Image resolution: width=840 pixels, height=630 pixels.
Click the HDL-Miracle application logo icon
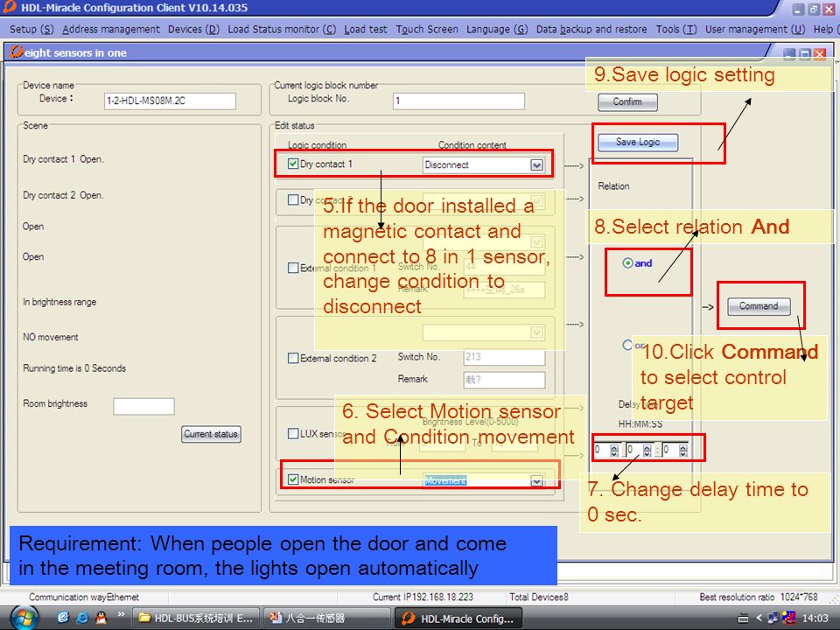(10, 6)
